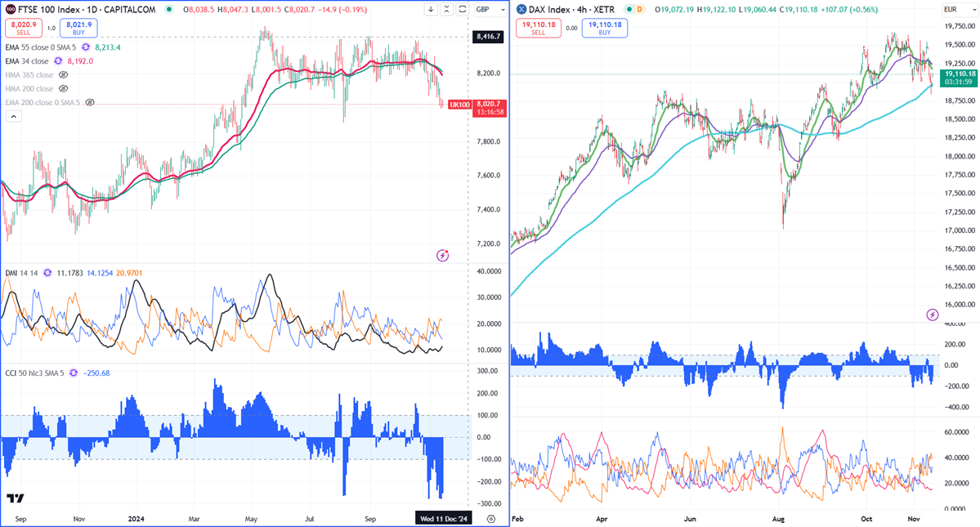This screenshot has width=980, height=527.
Task: Click the fullscreen pane icon on FTSE chart
Action: 462,9
